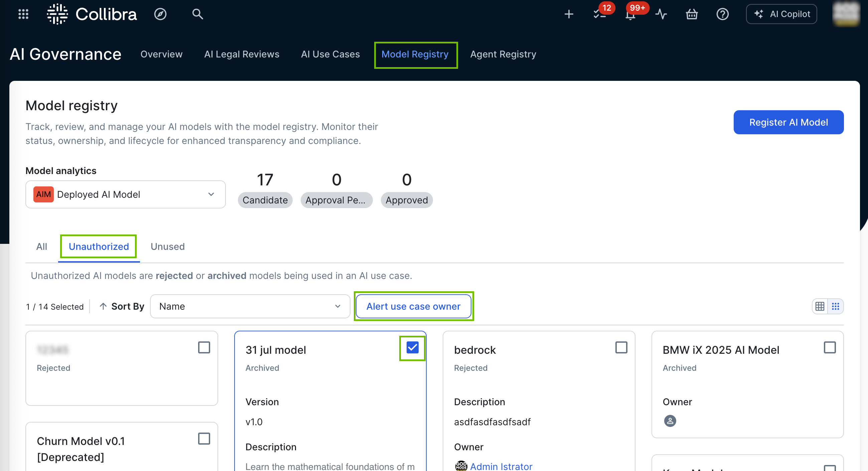Open notifications bell with 99+ badge
This screenshot has width=868, height=471.
(630, 15)
